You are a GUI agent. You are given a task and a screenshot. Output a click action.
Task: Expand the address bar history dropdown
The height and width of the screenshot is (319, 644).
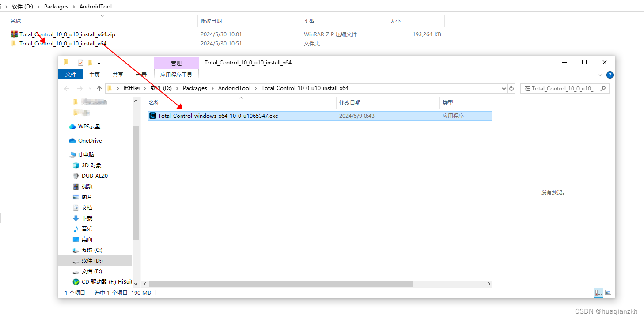pyautogui.click(x=504, y=88)
